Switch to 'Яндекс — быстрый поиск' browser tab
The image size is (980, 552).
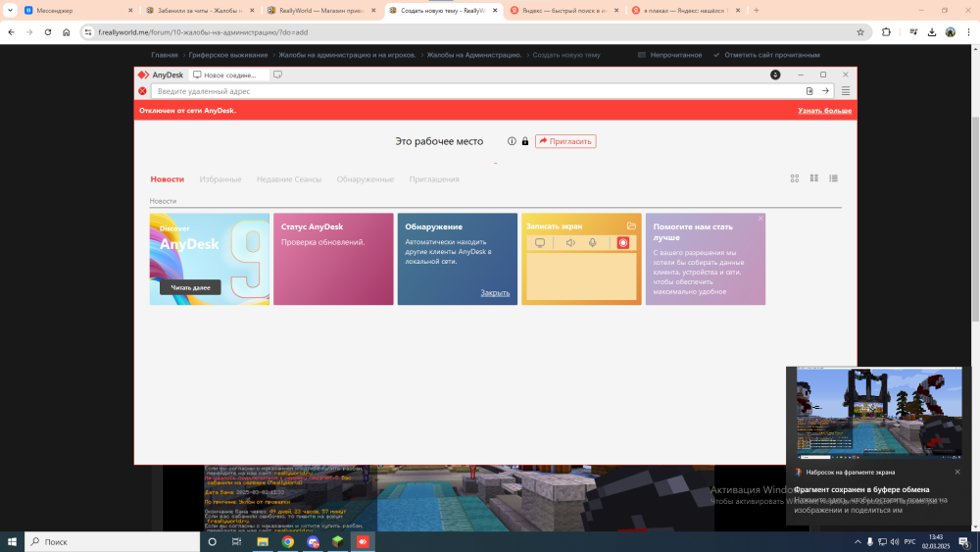565,10
